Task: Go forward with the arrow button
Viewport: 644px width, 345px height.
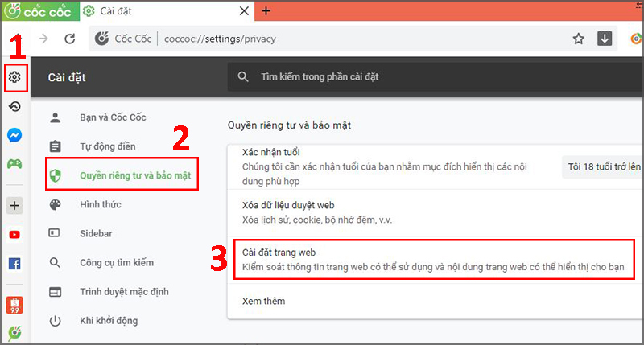Action: point(43,39)
